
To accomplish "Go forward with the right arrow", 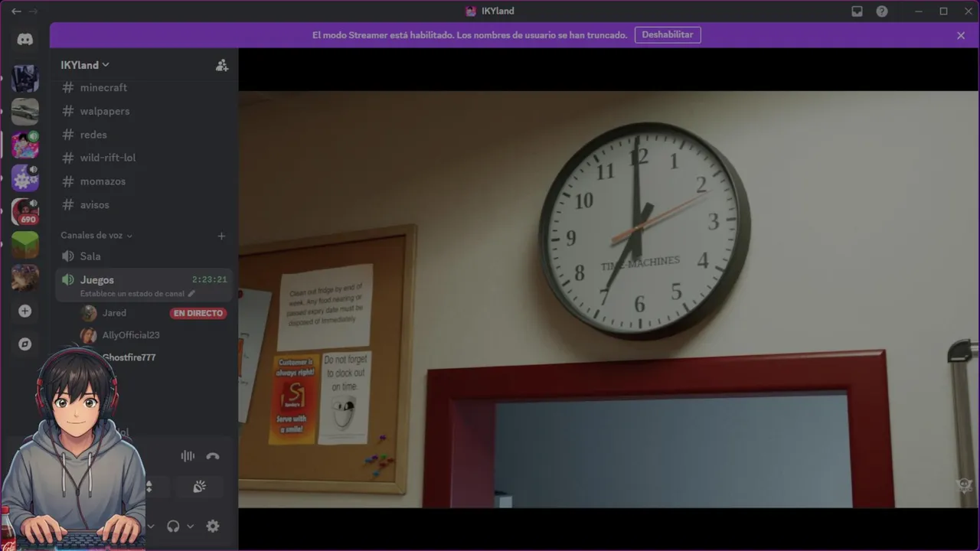I will click(33, 11).
